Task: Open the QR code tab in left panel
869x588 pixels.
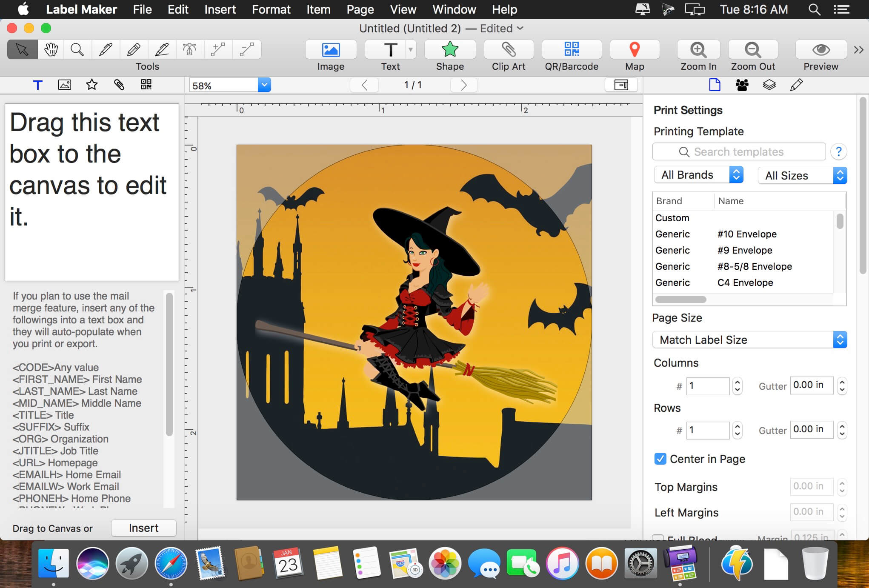Action: [x=146, y=85]
